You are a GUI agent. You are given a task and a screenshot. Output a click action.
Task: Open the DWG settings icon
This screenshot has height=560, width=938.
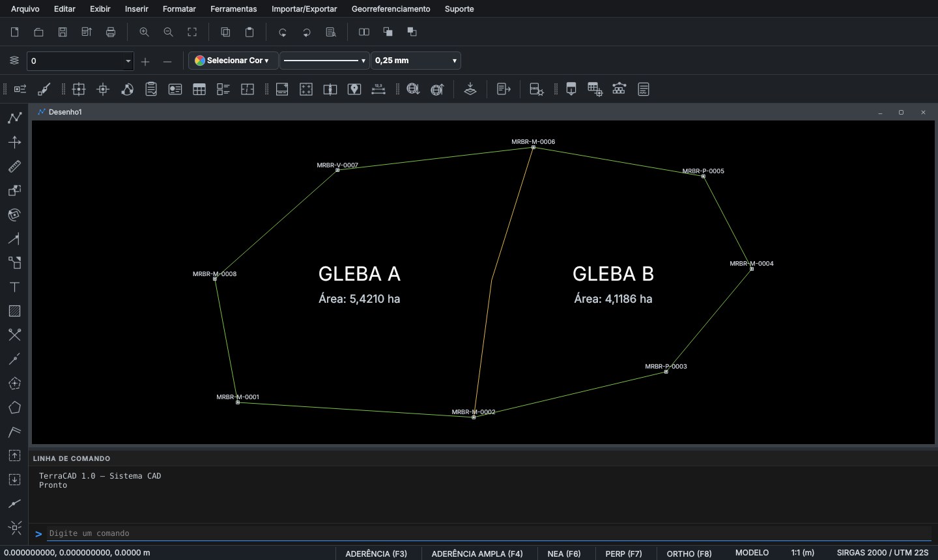537,89
